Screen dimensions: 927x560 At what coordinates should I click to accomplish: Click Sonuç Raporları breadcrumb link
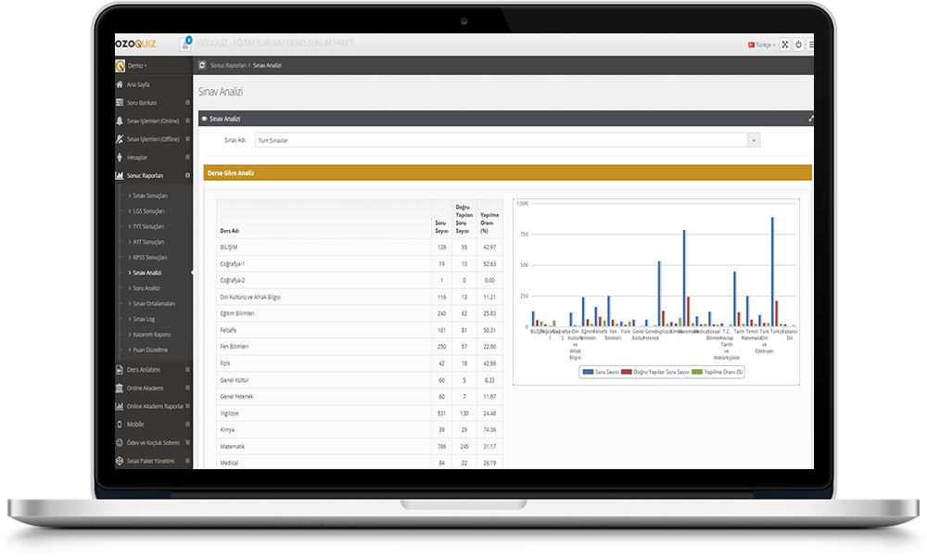pos(228,66)
